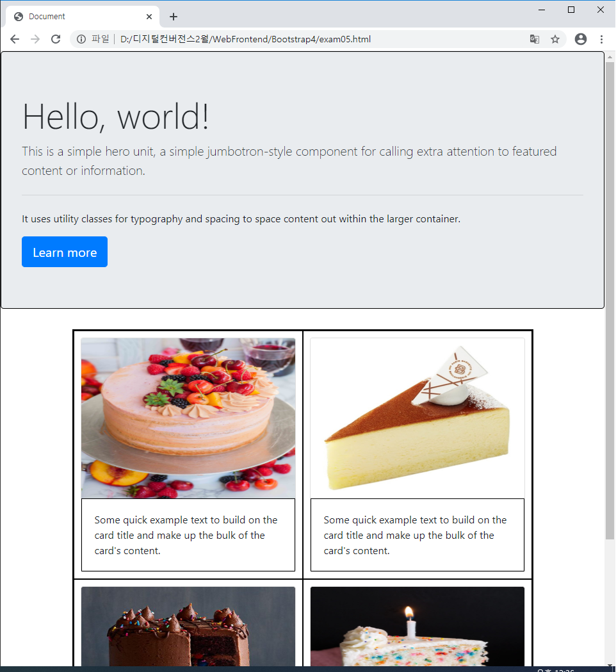Click the fruit-topped pink cake image
Viewport: 616px width, 672px height.
point(188,418)
